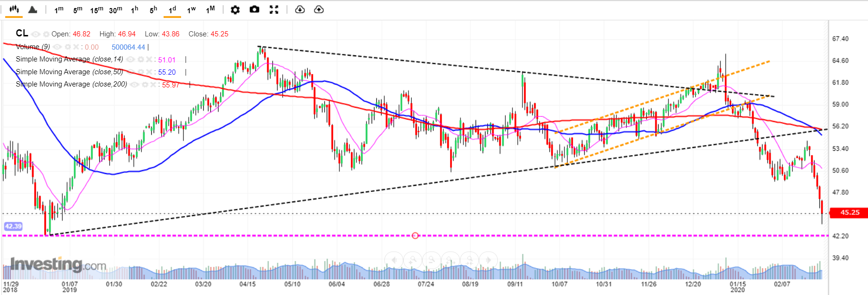Open CL series settings gear
This screenshot has width=868, height=295.
46,34
